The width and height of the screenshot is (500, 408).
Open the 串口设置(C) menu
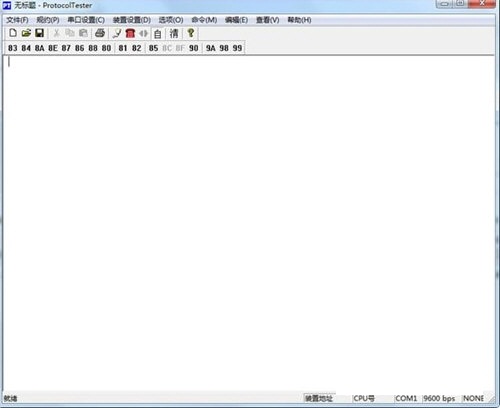tap(86, 20)
